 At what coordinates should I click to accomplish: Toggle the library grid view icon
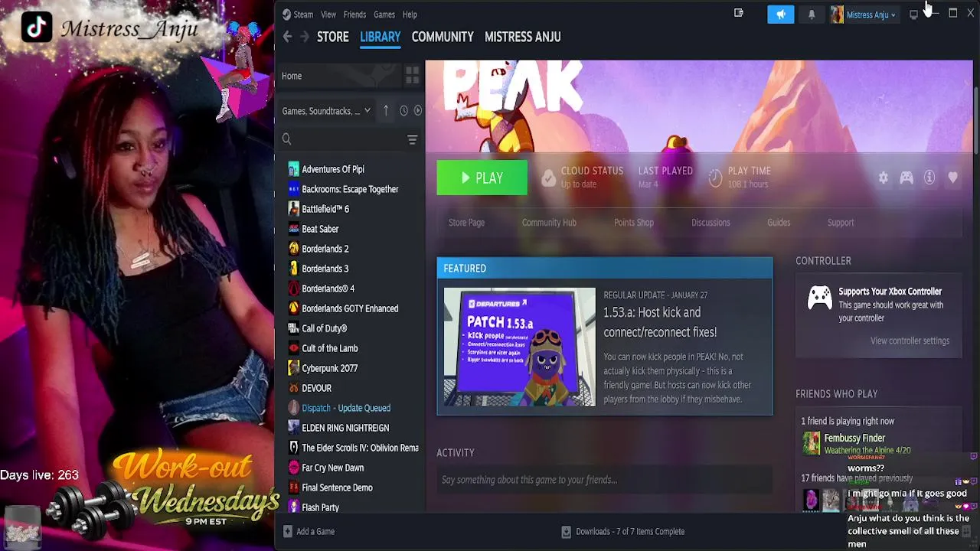pyautogui.click(x=412, y=76)
